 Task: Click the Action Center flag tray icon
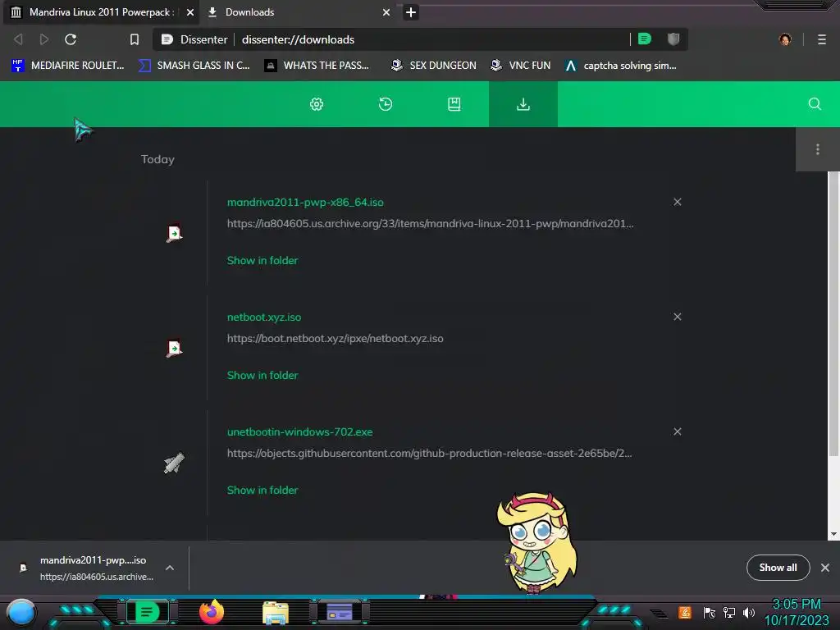(x=710, y=612)
